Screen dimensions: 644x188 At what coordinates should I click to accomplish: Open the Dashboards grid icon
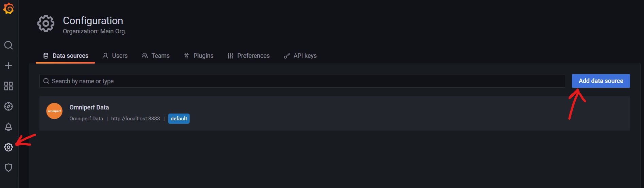(x=8, y=86)
